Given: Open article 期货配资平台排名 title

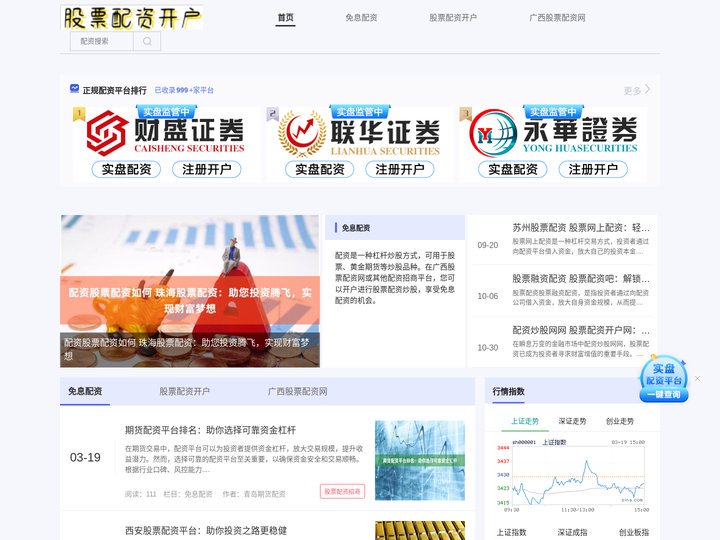Looking at the screenshot, I should (210, 430).
